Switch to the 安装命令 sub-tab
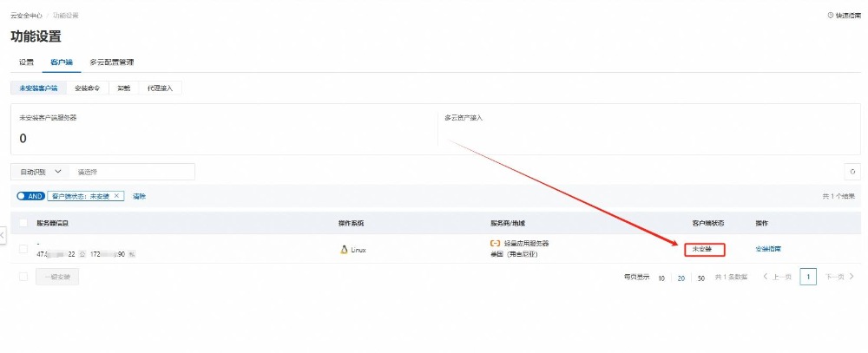 pos(87,88)
